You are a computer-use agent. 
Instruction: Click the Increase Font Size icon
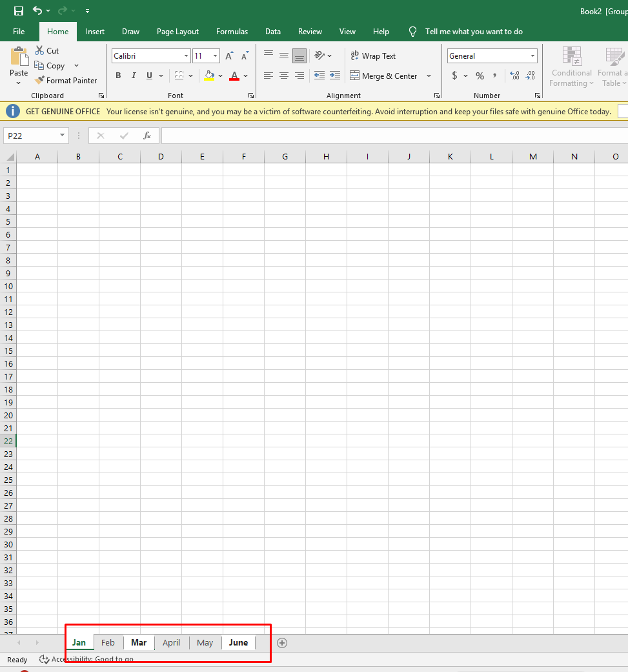point(229,56)
